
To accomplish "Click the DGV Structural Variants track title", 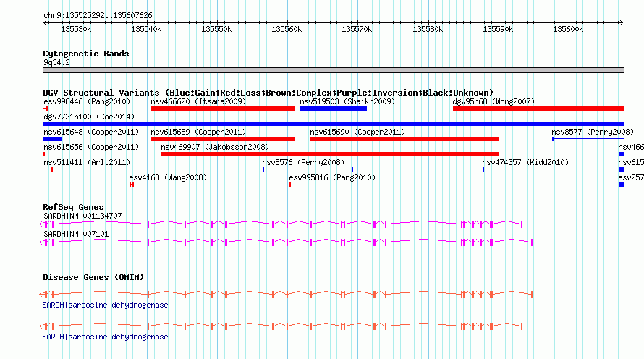I will 268,93.
